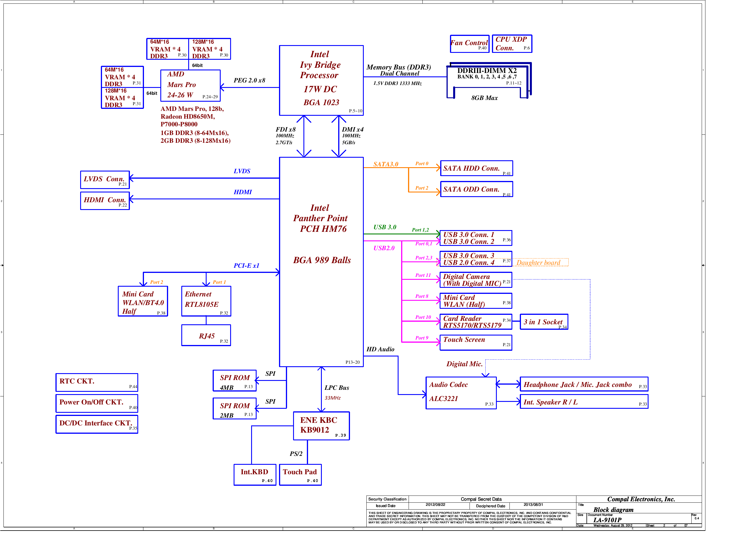Click the LPC Bus label
The width and height of the screenshot is (756, 534).
336,388
